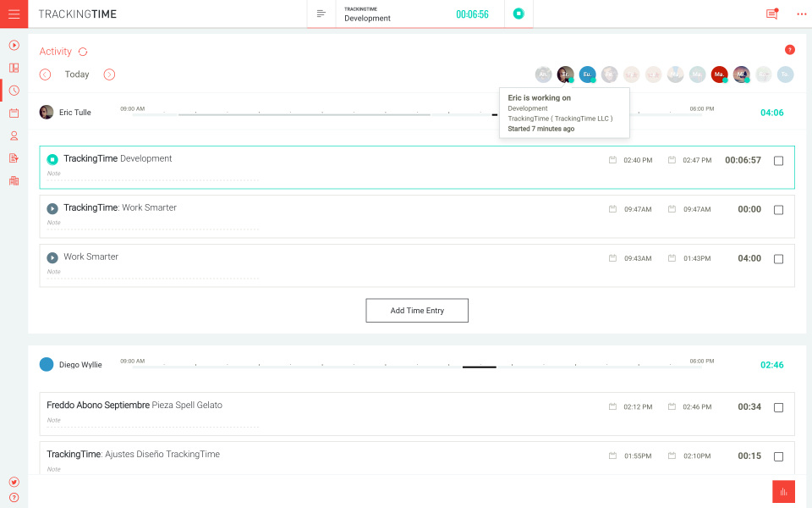The image size is (812, 508).
Task: Go to the next day
Action: tap(109, 75)
